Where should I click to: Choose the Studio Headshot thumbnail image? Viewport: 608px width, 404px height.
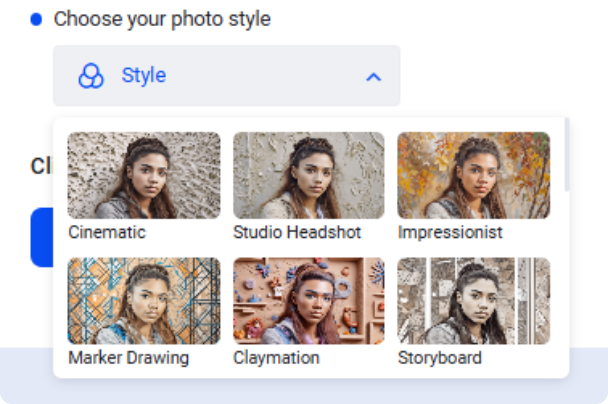pos(308,175)
